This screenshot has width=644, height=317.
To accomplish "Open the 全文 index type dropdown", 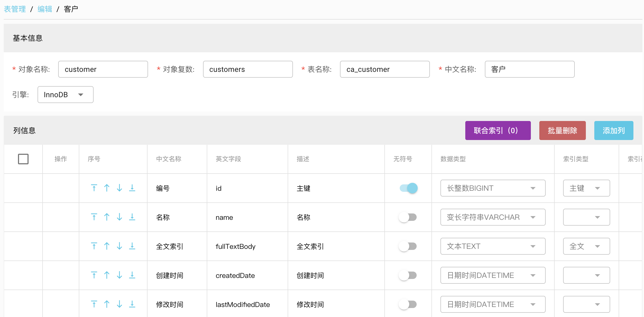I will coord(586,246).
